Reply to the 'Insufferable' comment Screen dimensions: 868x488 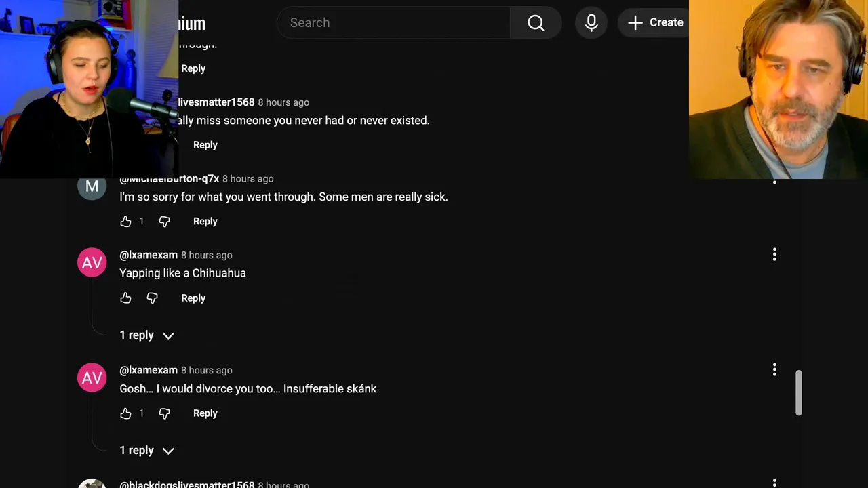(x=205, y=413)
